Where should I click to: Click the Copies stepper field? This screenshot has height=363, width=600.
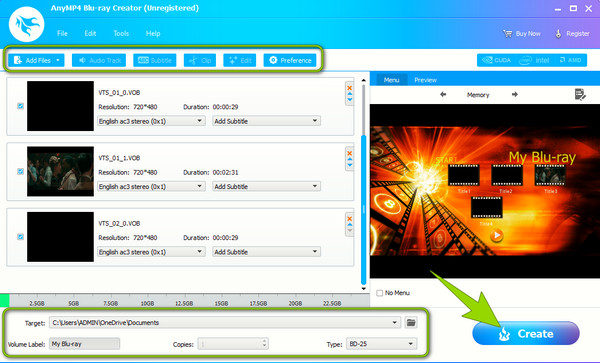233,343
